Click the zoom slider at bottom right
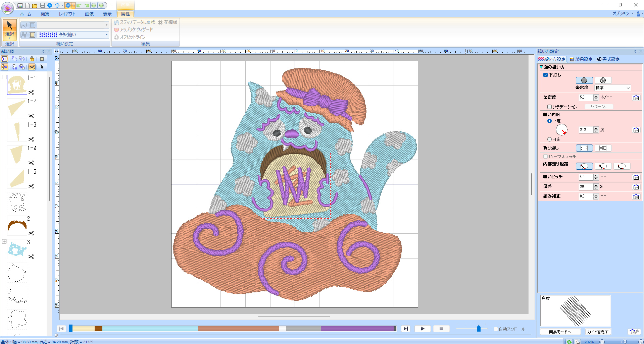The image size is (644, 344). [x=625, y=342]
